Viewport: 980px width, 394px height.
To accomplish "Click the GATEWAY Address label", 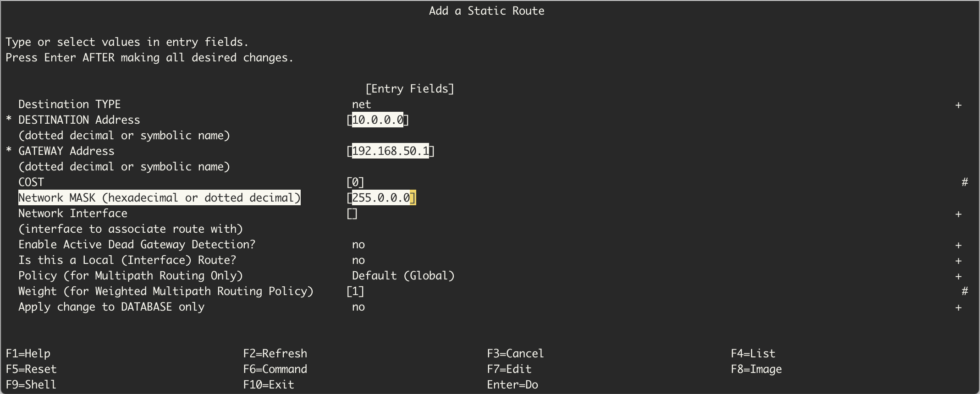I will 66,151.
